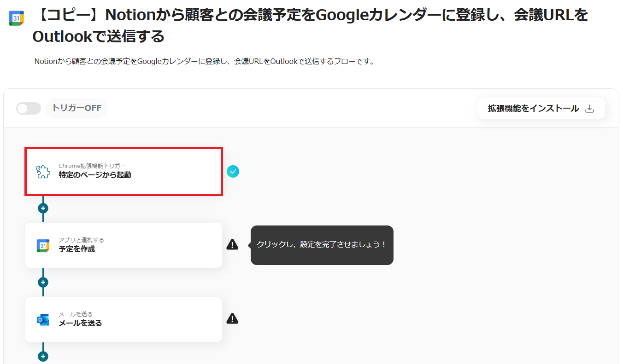Click the クリックし、設定を完了させましょう！ tooltip
The height and width of the screenshot is (364, 623).
pyautogui.click(x=322, y=245)
